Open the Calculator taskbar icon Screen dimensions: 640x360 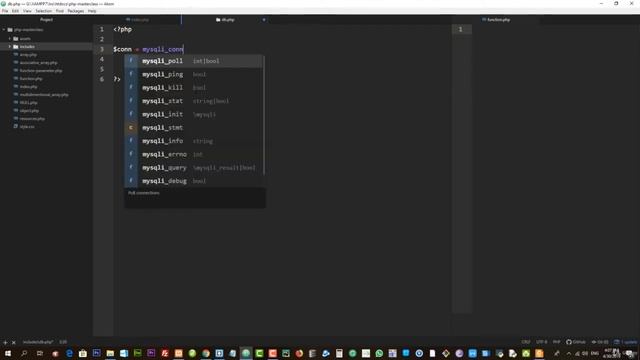pos(339,353)
